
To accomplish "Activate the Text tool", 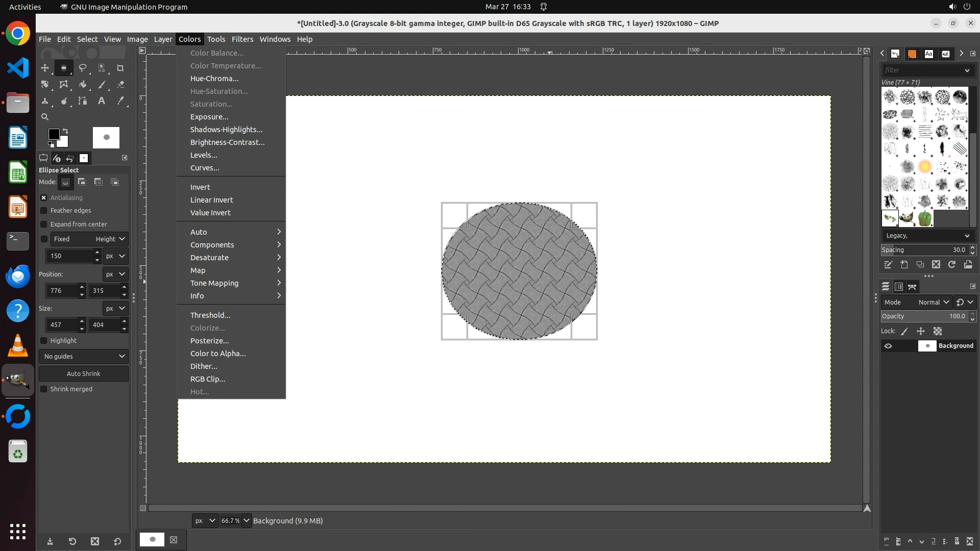I will (x=102, y=101).
